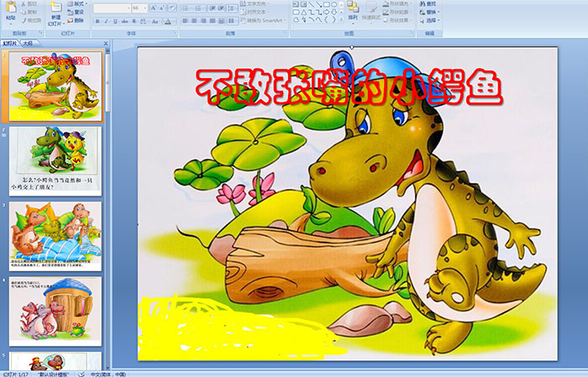This screenshot has width=588, height=377.
Task: Click the Copy (复制) button
Action: 29,12
